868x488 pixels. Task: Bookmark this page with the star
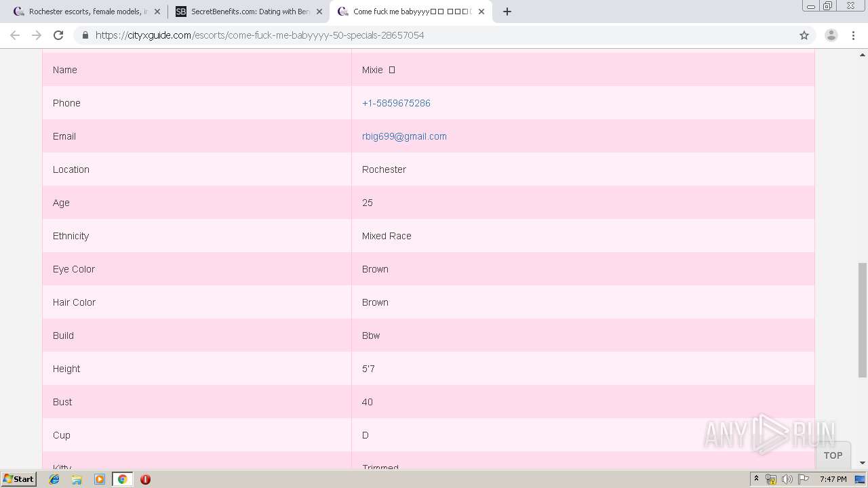tap(804, 35)
